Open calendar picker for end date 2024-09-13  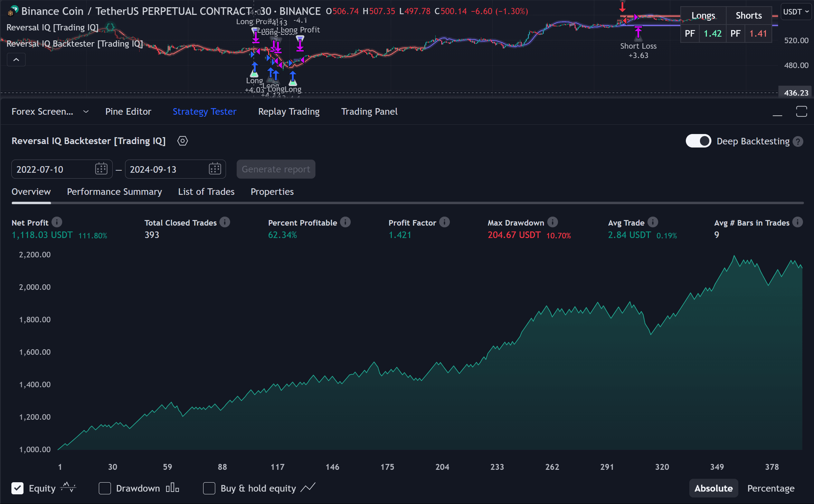coord(215,169)
